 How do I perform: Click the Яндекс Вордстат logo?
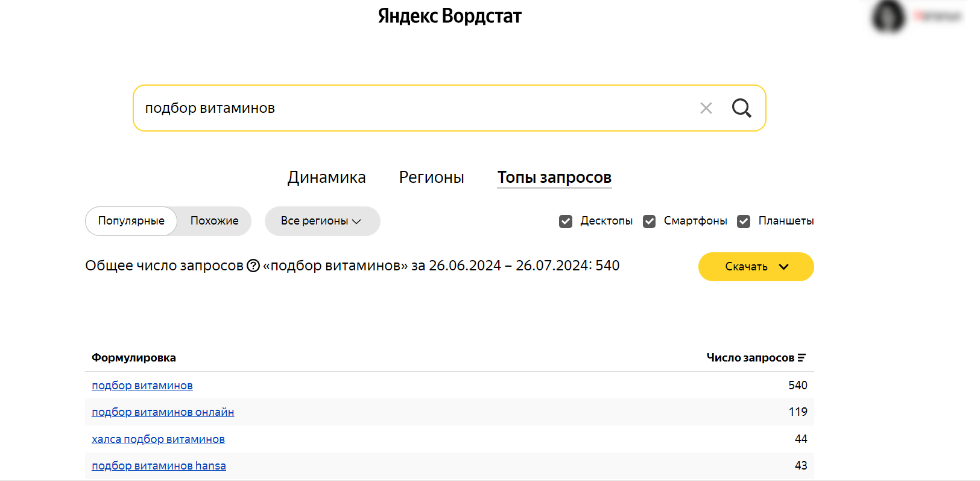click(449, 16)
